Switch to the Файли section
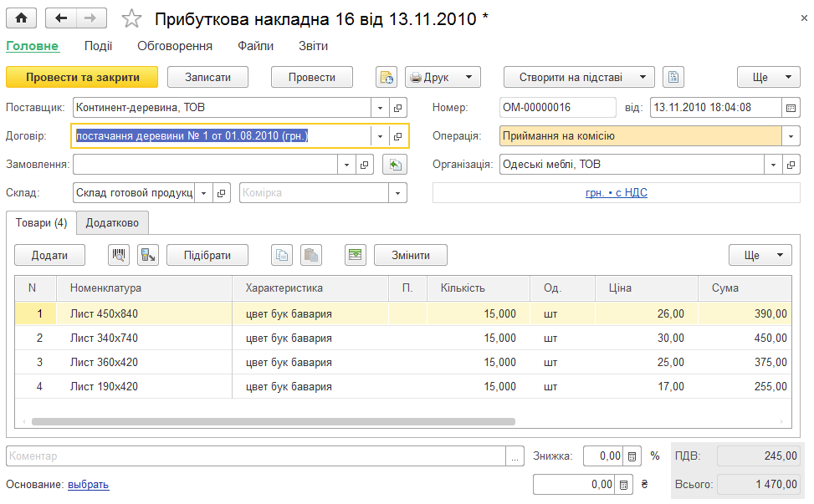The image size is (814, 504). pyautogui.click(x=255, y=46)
